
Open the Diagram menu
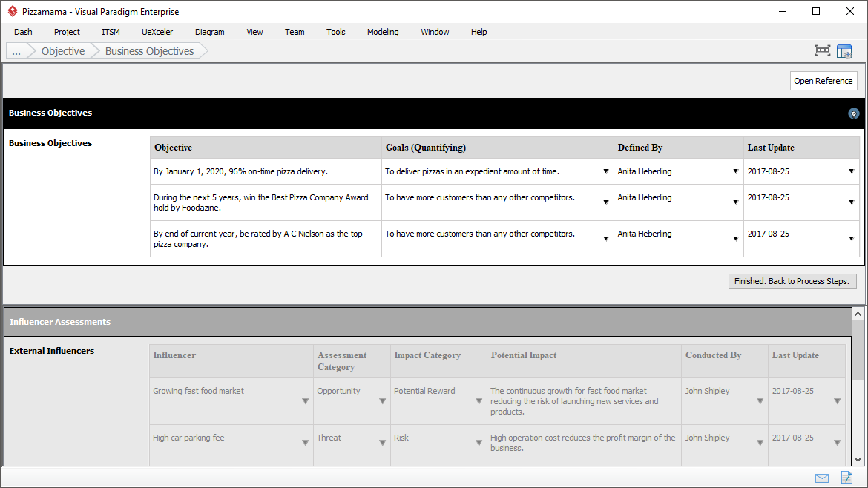[x=210, y=32]
